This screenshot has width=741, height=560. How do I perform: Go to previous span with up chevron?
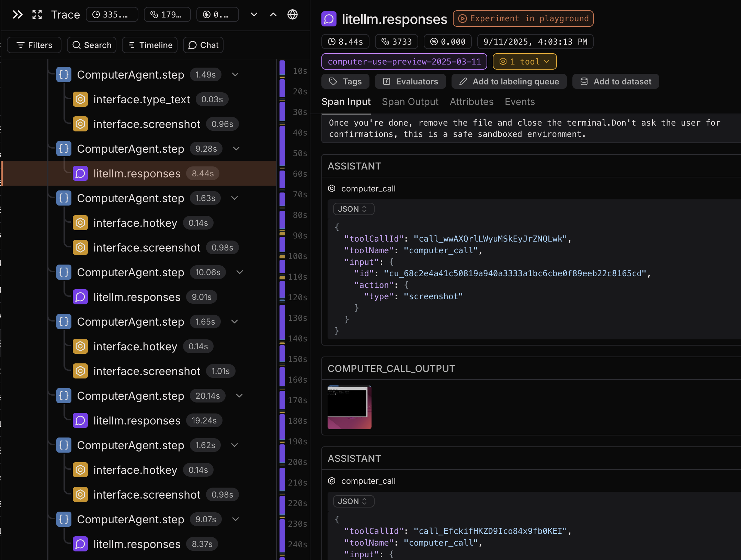(273, 15)
